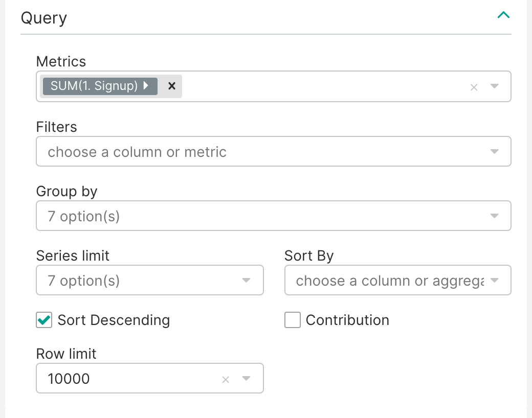Select the Metrics field label
Viewport: 532px width, 418px height.
[x=61, y=61]
